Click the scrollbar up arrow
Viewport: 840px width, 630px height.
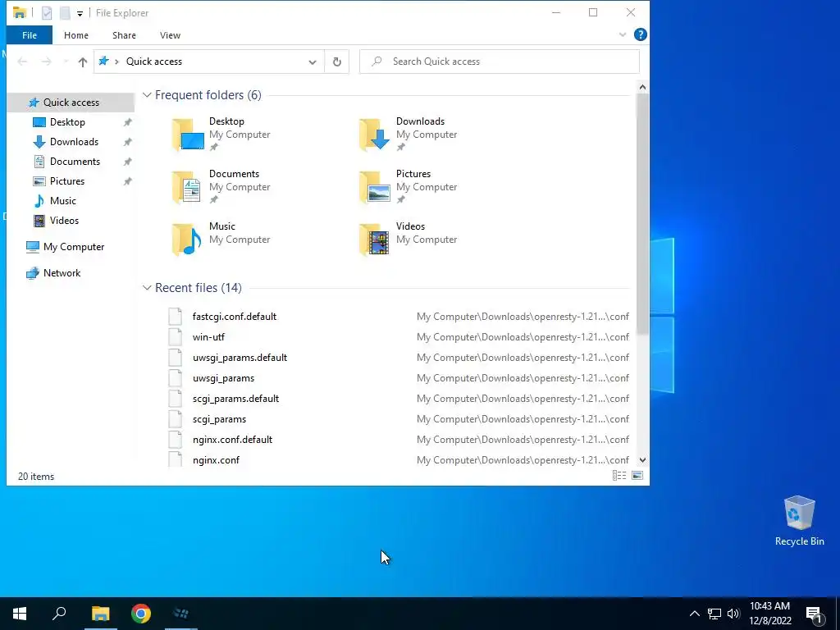pos(642,87)
